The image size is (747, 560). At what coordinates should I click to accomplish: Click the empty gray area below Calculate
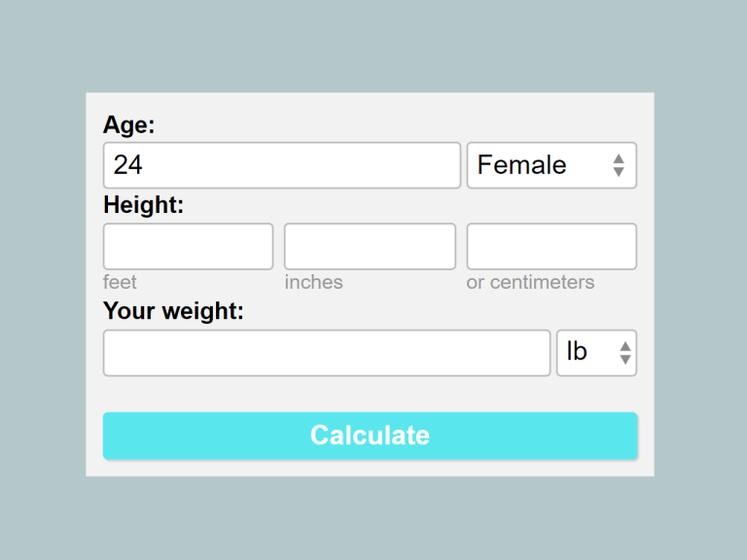point(370,468)
